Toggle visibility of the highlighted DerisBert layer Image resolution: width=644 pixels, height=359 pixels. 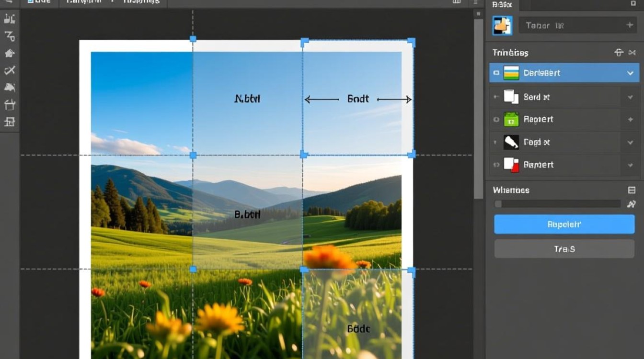496,73
